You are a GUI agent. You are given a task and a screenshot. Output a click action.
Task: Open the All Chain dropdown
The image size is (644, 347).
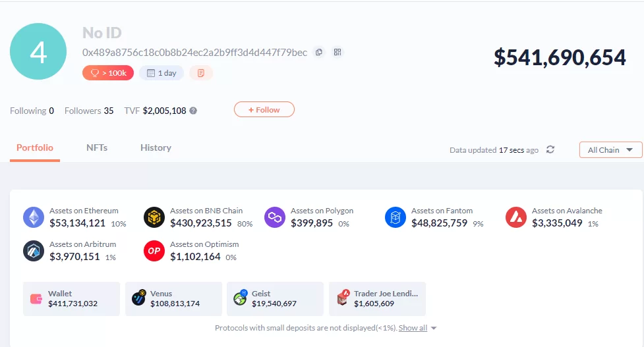click(610, 150)
